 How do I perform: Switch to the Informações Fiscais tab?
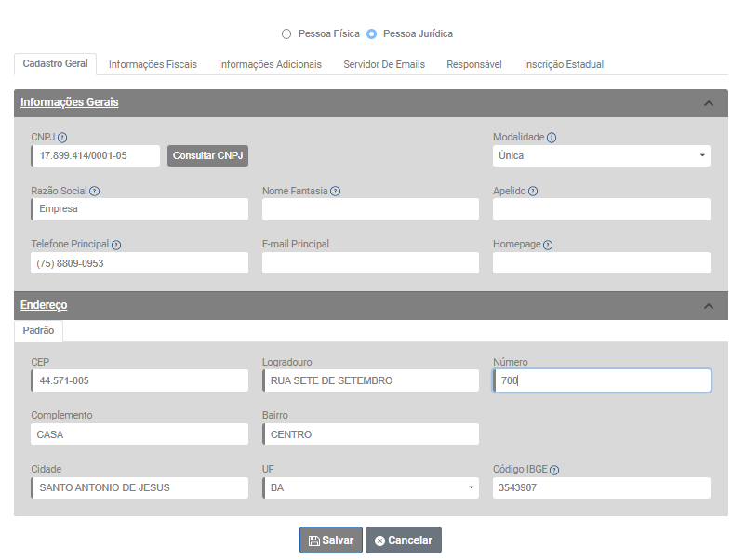(153, 64)
